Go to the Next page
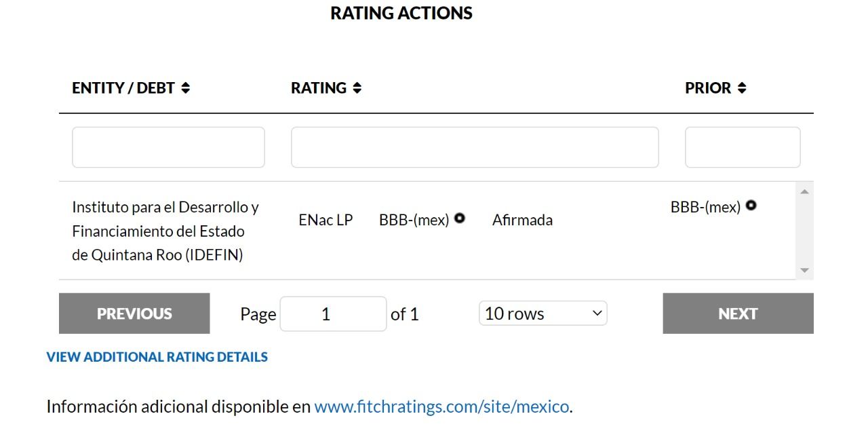 [738, 314]
